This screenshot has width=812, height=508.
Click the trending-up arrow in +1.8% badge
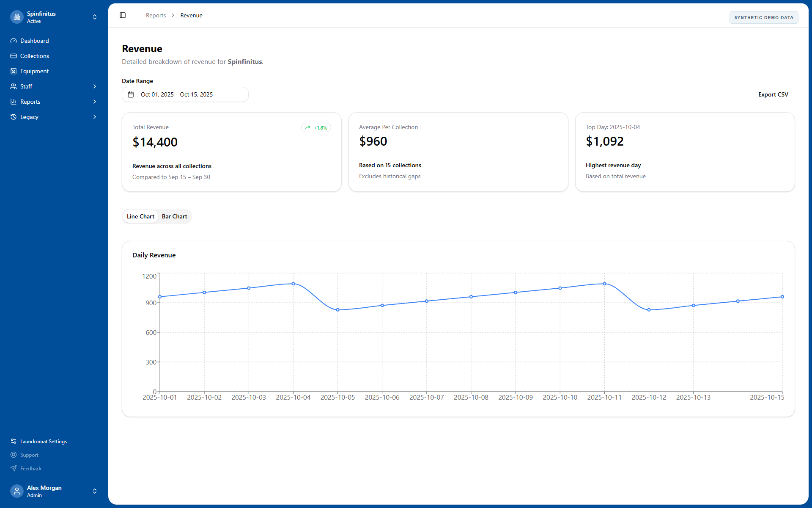tap(307, 127)
